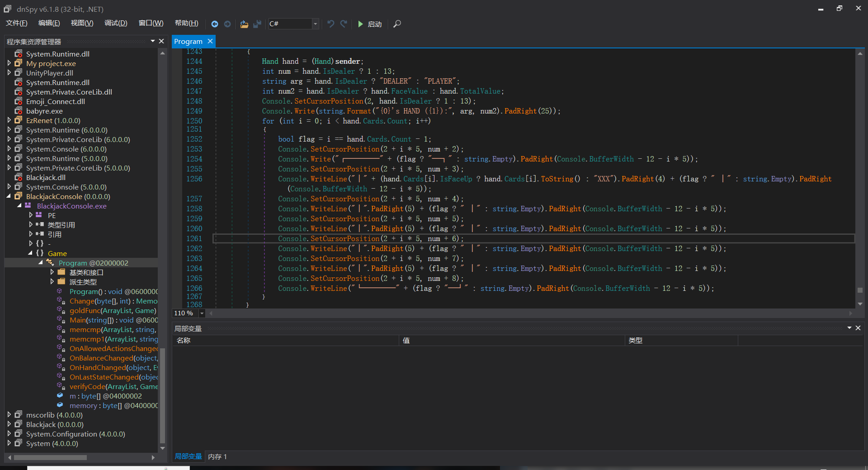Collapse the BlackjackConsole (0.0.0.0) node
Screen dimensions: 868x470
click(x=9, y=196)
